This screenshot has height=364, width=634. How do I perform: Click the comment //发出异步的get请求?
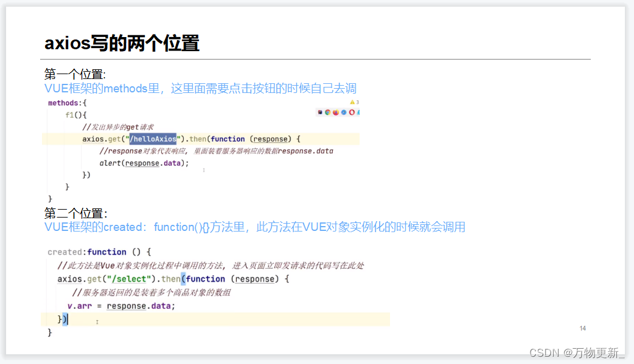pyautogui.click(x=118, y=127)
